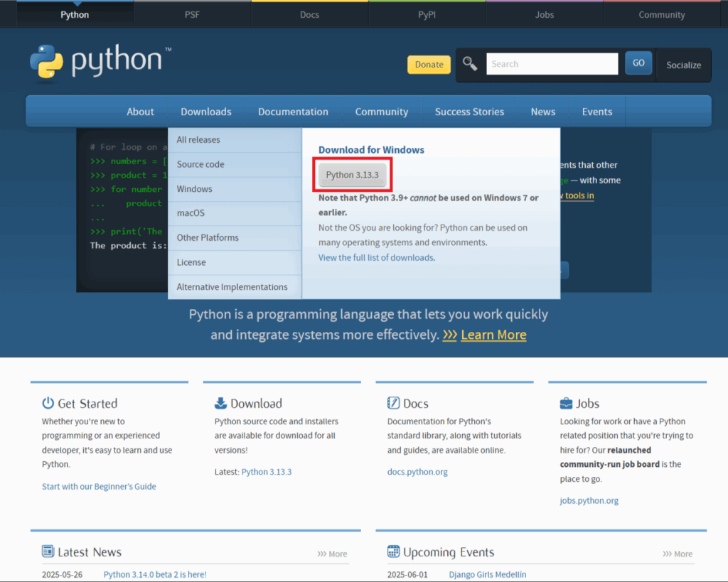This screenshot has height=582, width=728.
Task: Click the yellow Donate button
Action: [429, 65]
